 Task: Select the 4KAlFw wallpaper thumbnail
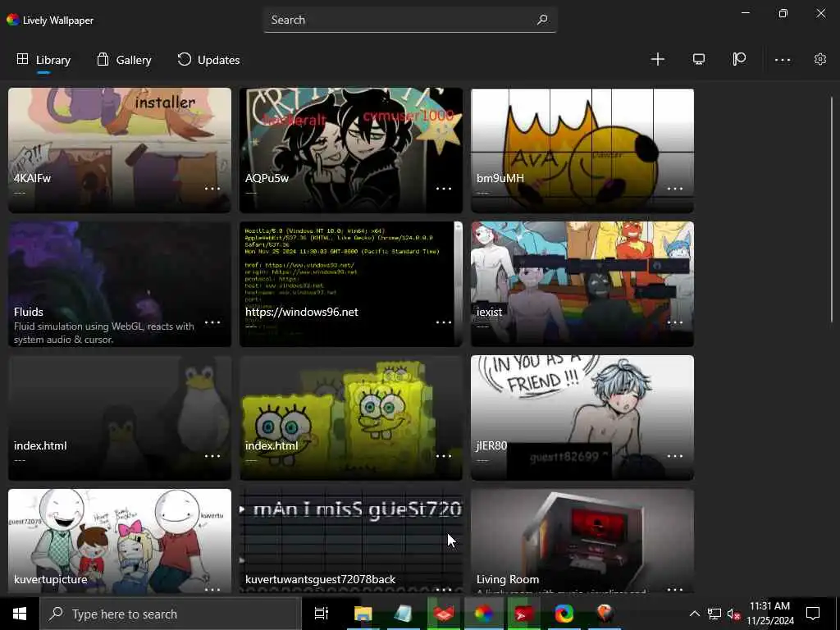click(120, 150)
